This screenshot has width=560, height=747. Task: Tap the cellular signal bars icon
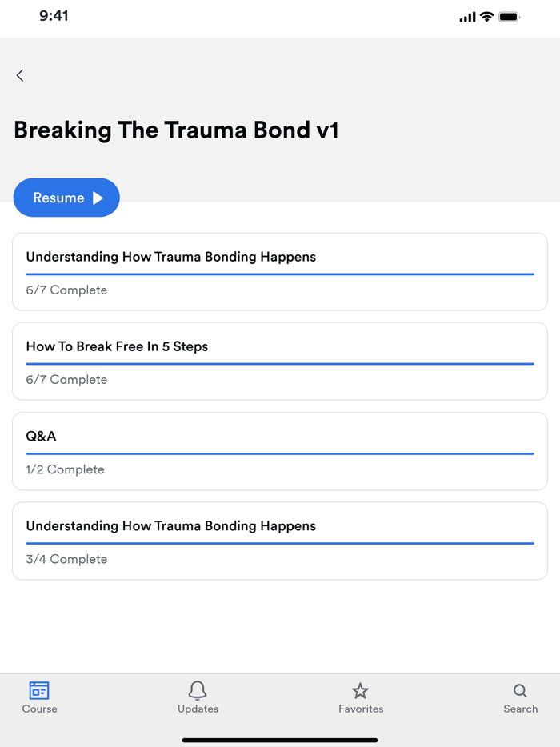[467, 15]
